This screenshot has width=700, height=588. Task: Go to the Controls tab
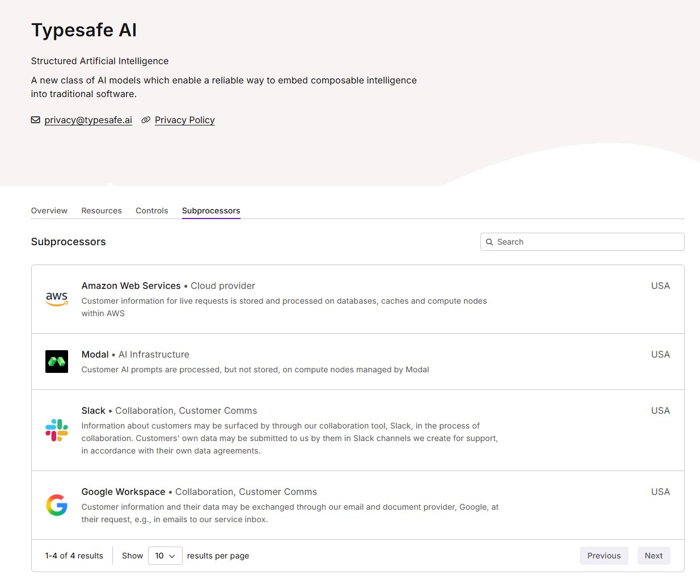point(152,211)
